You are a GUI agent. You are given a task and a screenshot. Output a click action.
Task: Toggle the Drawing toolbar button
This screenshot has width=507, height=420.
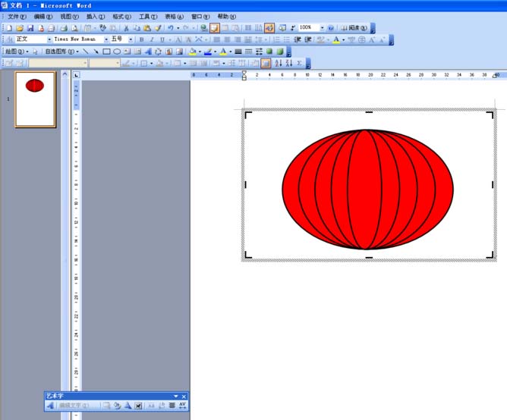tap(269, 27)
